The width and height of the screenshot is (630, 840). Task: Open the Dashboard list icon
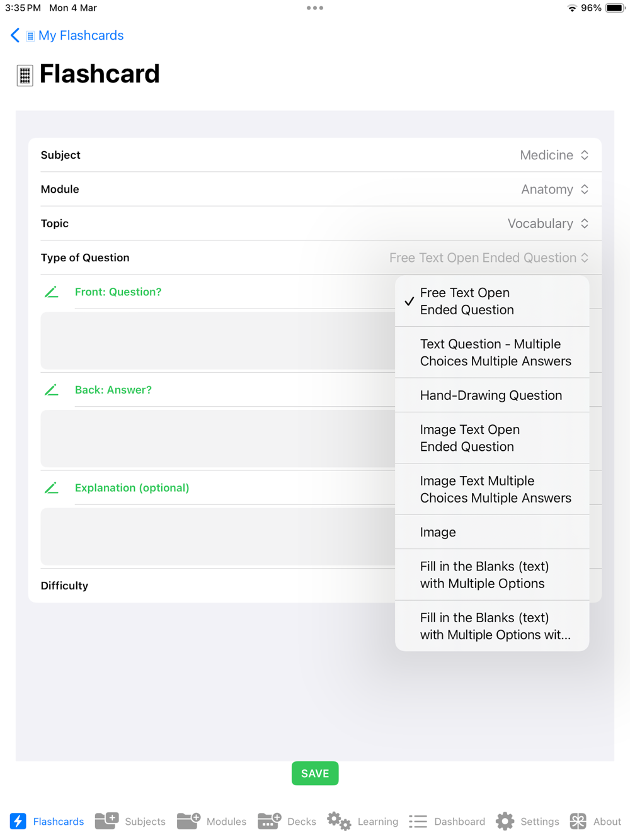[x=418, y=821]
